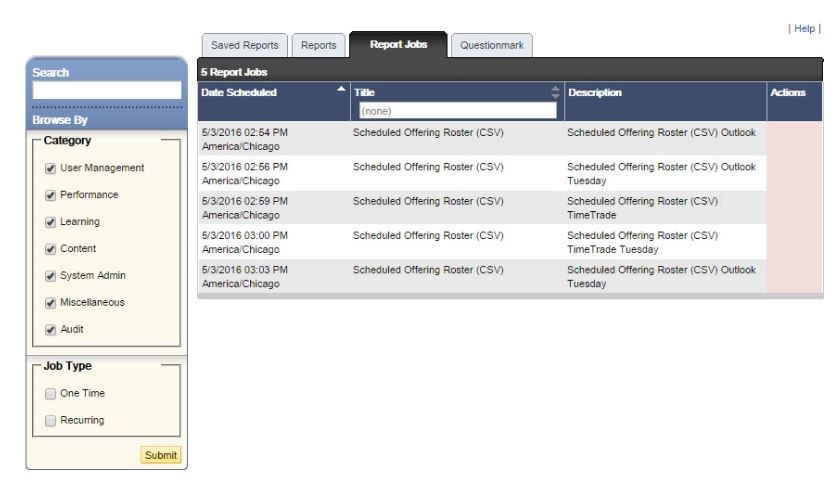This screenshot has width=839, height=492.
Task: Toggle the User Management category checkbox
Action: [x=50, y=168]
